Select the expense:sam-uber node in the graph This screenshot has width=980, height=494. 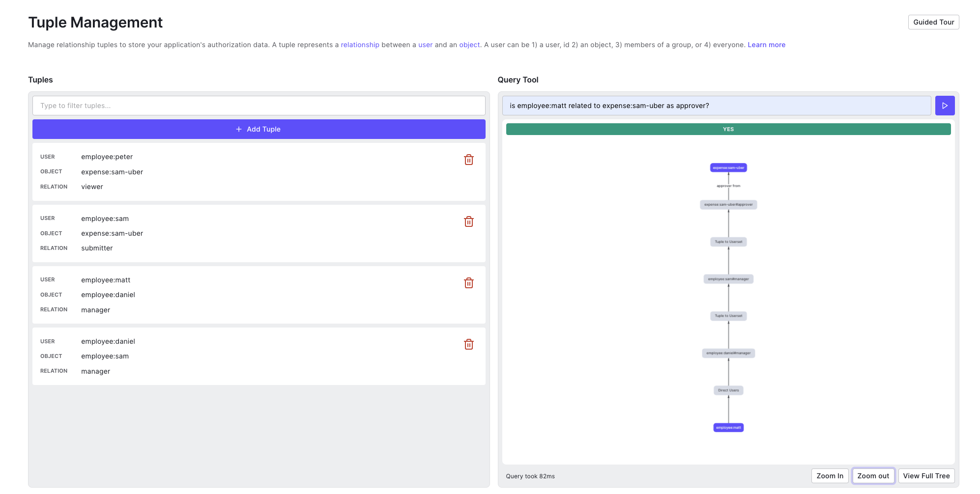728,167
